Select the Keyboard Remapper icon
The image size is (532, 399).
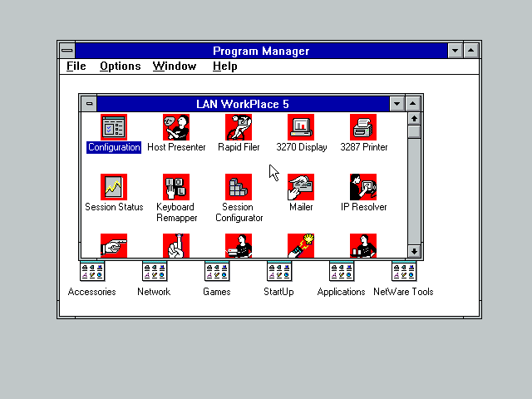point(176,187)
